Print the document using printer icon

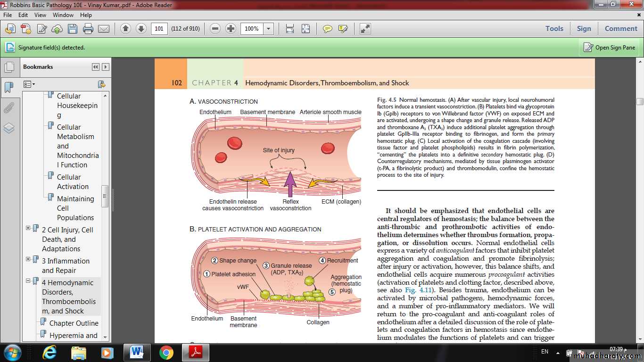[x=88, y=29]
